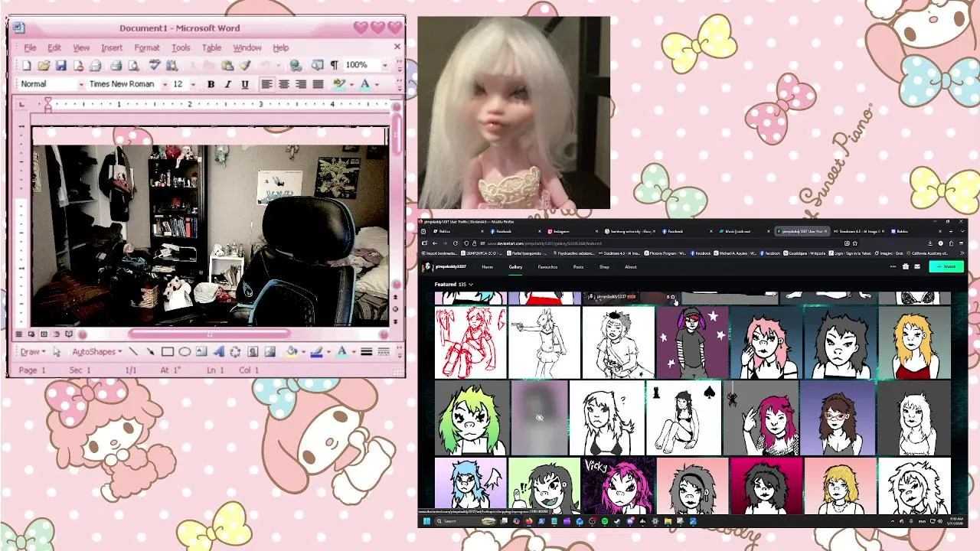The height and width of the screenshot is (551, 980).
Task: Open the Table menu in Word
Action: pyautogui.click(x=212, y=47)
